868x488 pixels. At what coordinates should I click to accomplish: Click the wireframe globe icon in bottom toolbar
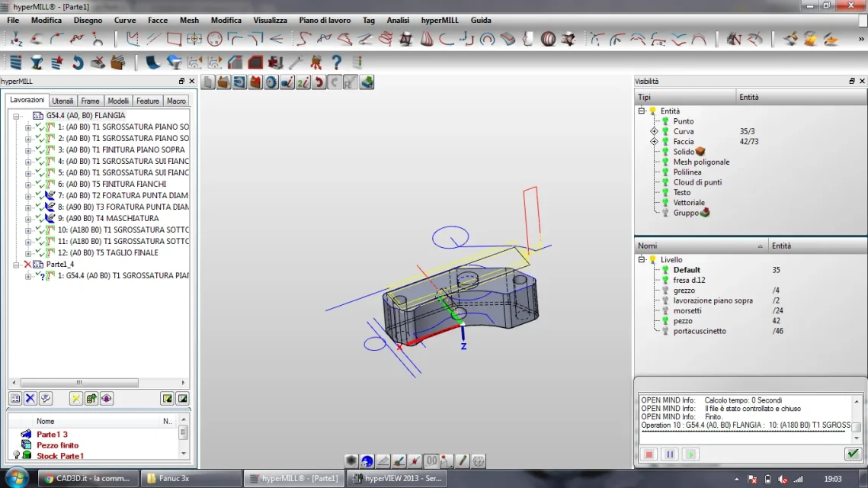click(x=479, y=461)
